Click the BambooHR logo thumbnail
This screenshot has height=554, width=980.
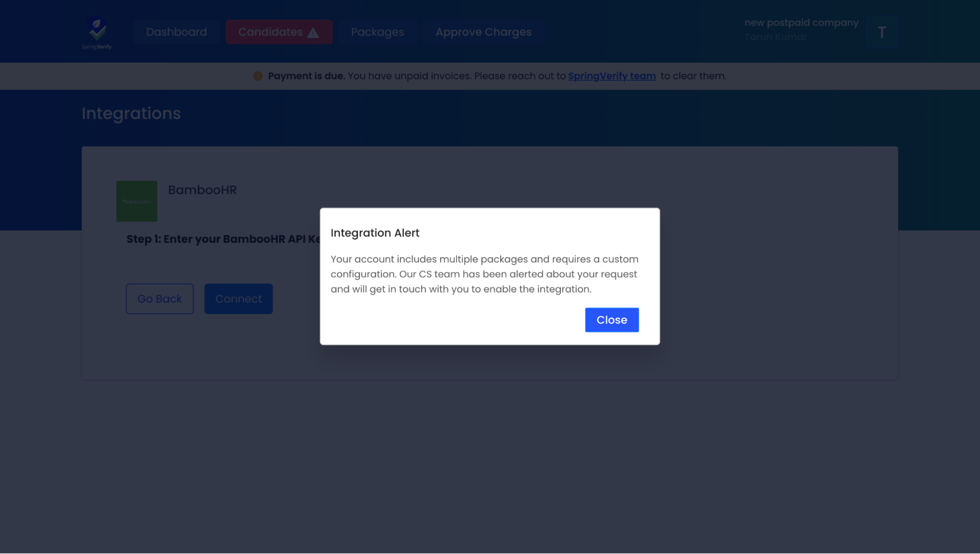tap(136, 201)
